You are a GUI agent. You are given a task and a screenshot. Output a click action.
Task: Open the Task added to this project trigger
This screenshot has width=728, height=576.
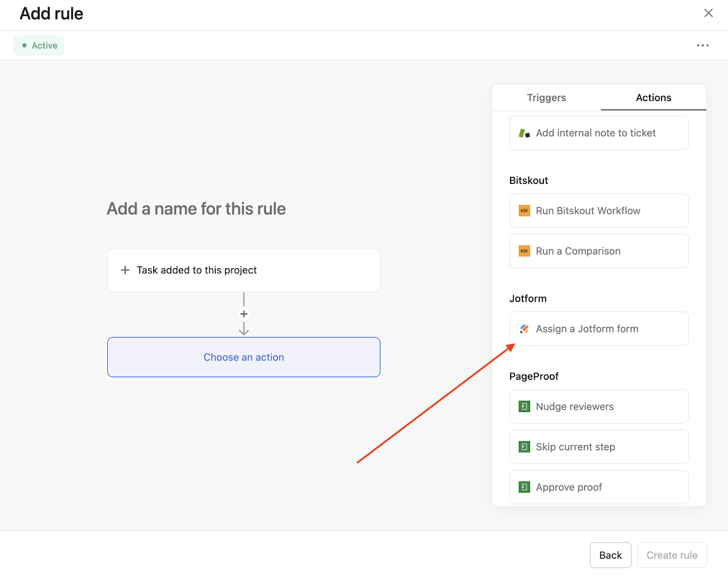pos(244,270)
